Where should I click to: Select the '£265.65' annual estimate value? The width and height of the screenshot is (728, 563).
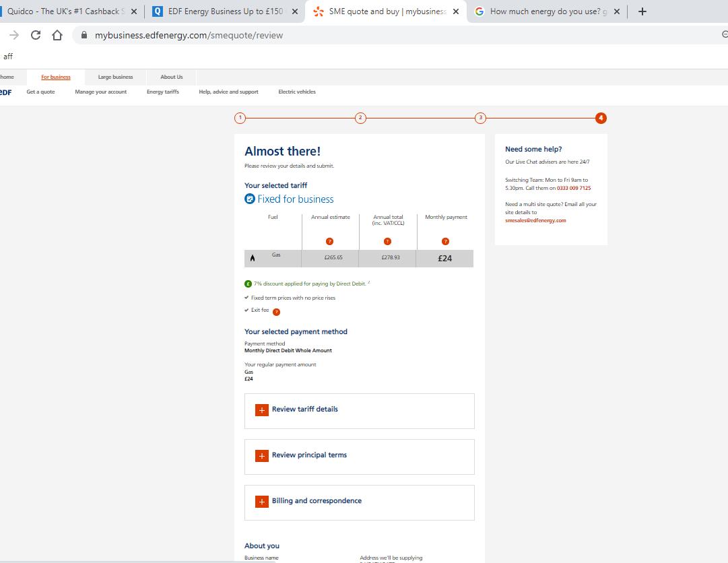click(x=333, y=257)
